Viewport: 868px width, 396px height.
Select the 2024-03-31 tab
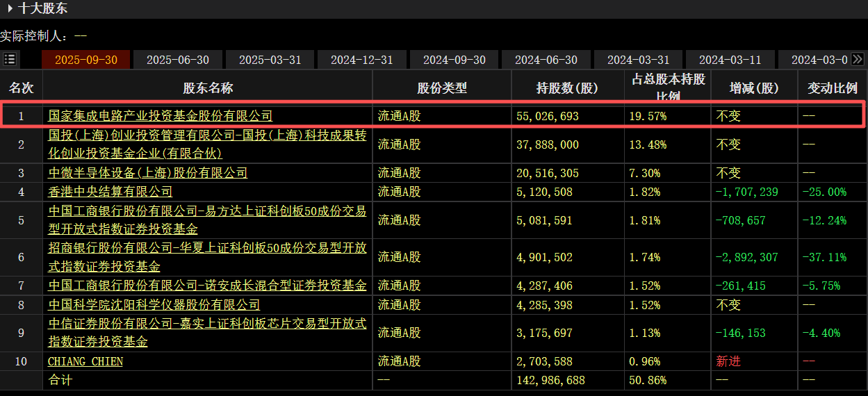pos(639,60)
